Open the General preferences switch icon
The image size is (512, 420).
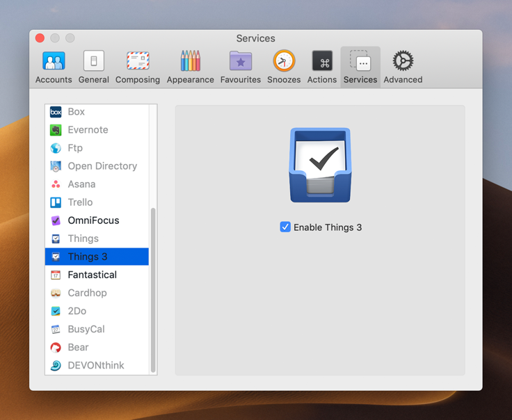94,60
